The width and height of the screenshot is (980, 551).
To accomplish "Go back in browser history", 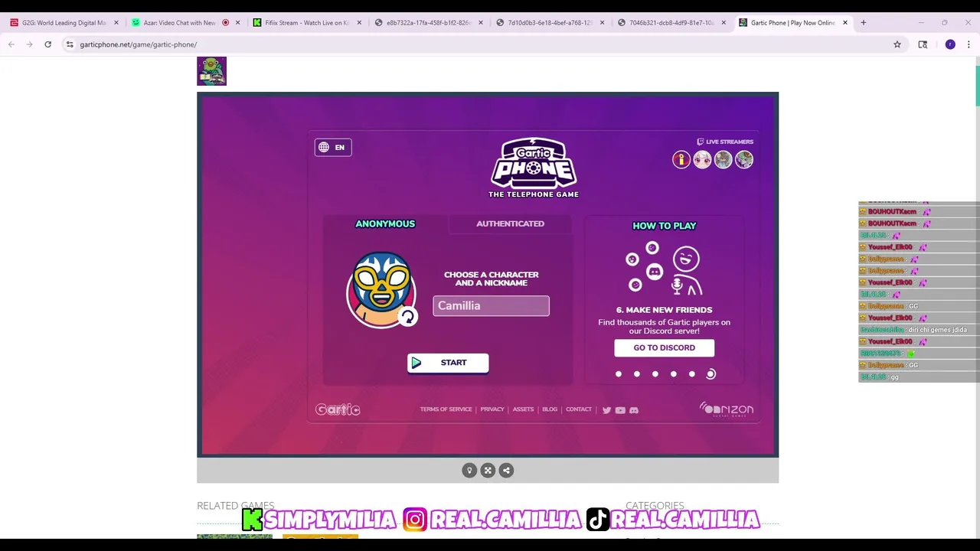I will pos(11,44).
